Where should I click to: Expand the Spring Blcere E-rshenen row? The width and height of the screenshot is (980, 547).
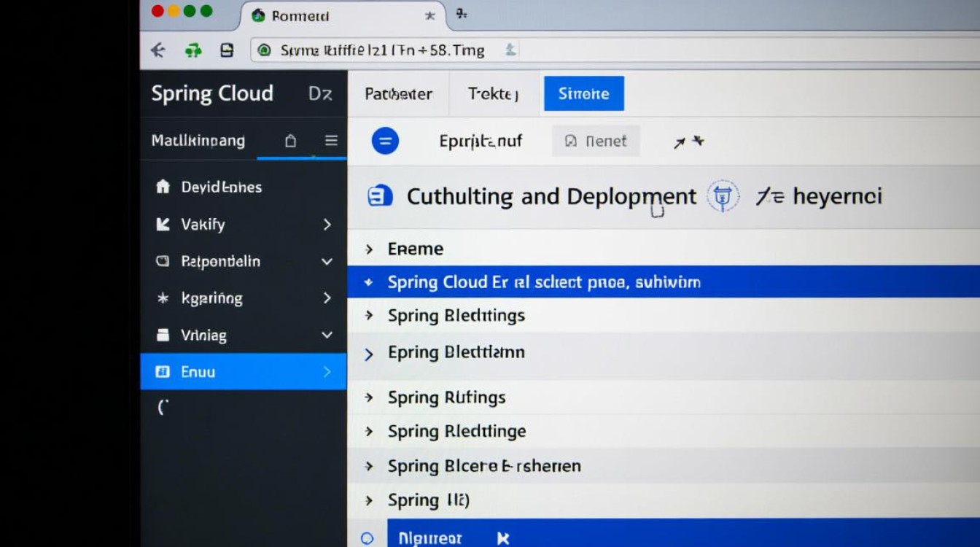tap(370, 466)
